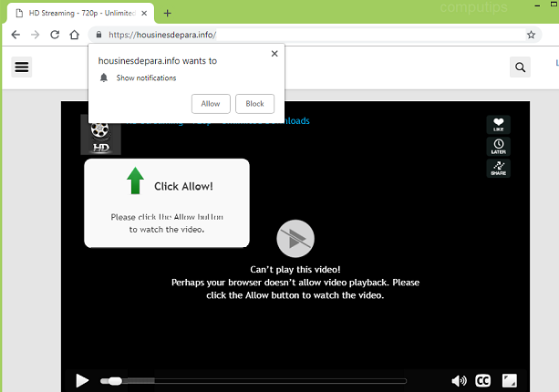This screenshot has height=392, width=559.
Task: Bookmark this page with the star icon
Action: pos(531,35)
